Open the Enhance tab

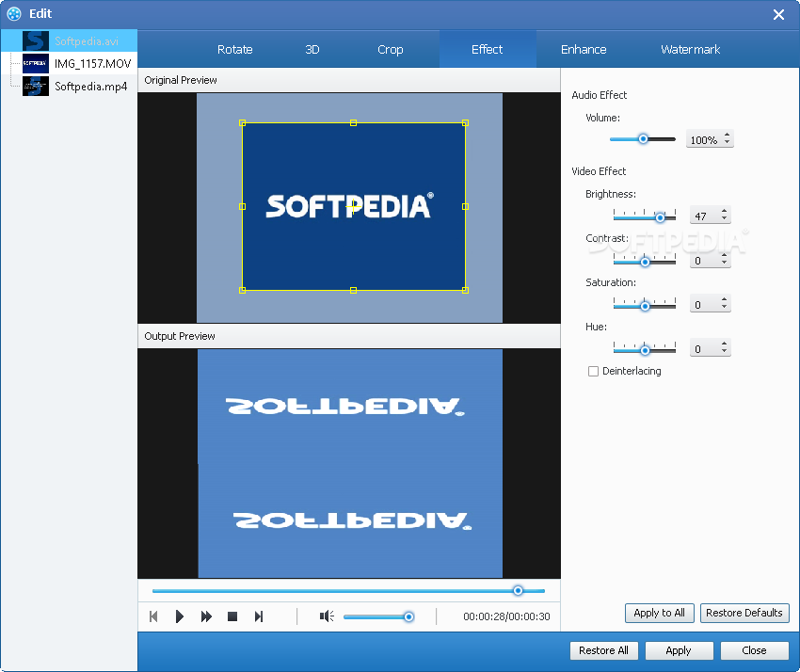coord(584,50)
